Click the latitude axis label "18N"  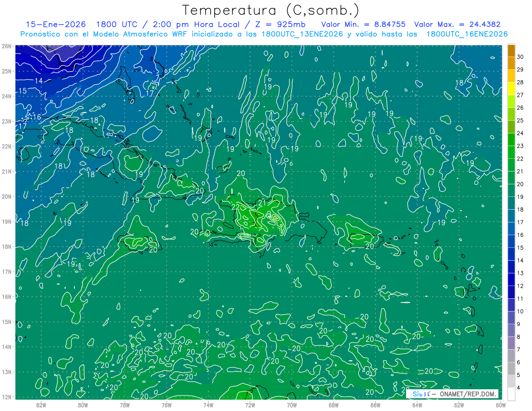[x=6, y=247]
